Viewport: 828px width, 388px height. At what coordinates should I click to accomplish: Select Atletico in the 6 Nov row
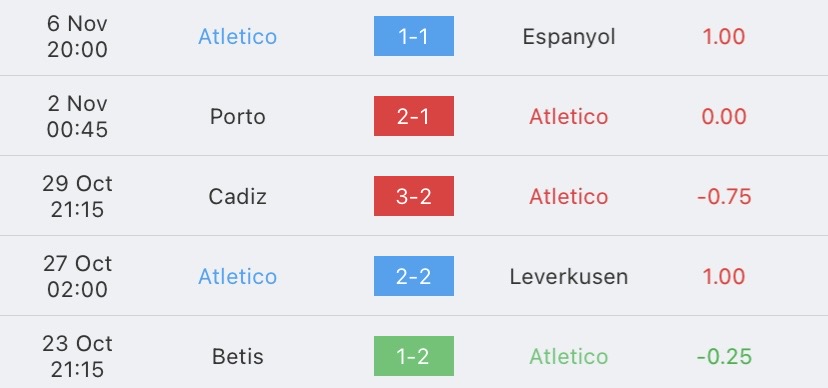[x=237, y=36]
